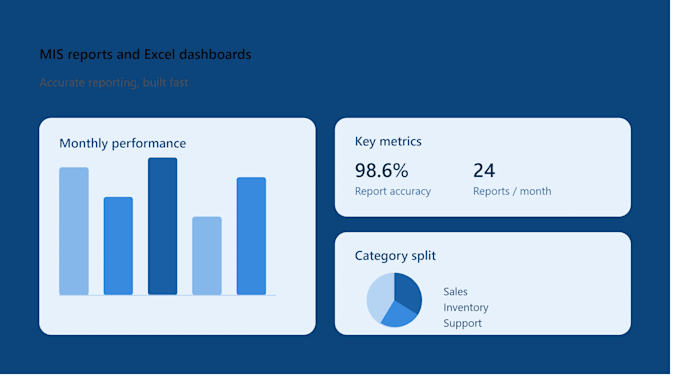Click the 'Monthly performance' card title
The image size is (680, 384).
123,144
